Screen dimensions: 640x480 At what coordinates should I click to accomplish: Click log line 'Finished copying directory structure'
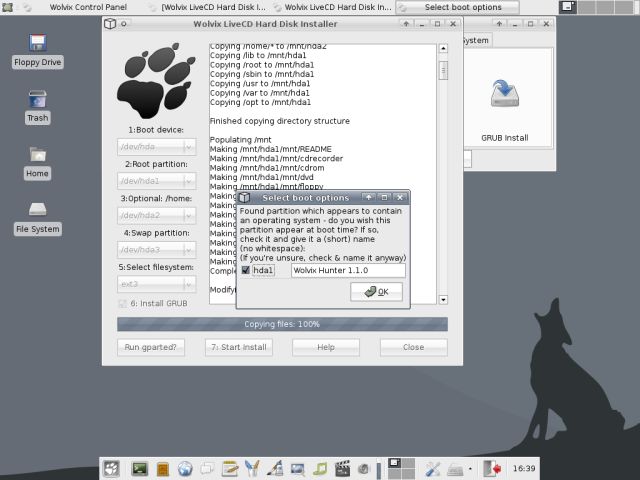pyautogui.click(x=280, y=121)
